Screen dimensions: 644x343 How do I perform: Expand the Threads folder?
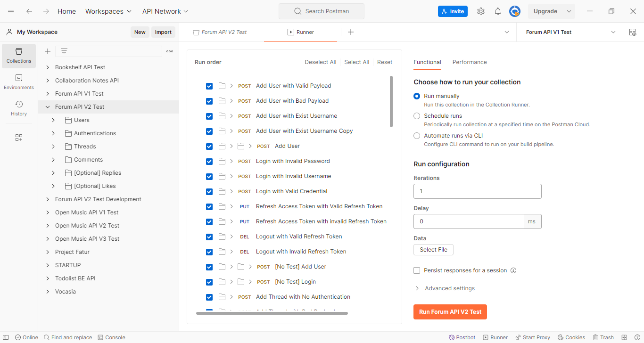53,147
